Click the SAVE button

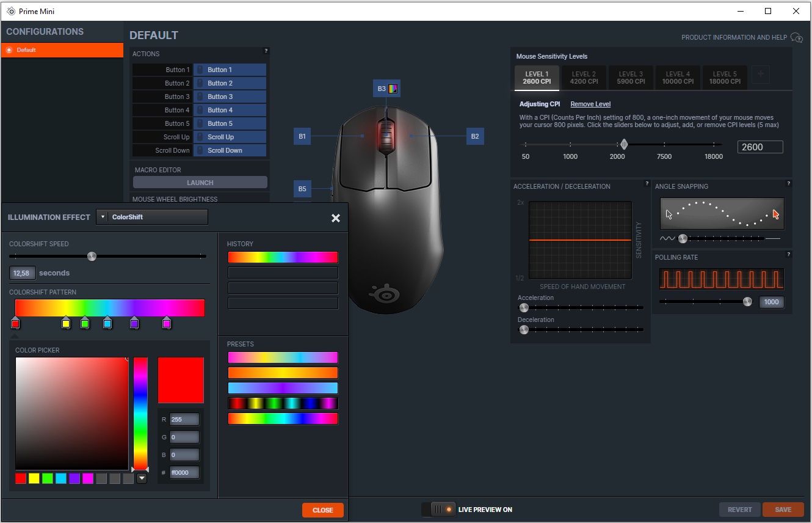(783, 510)
